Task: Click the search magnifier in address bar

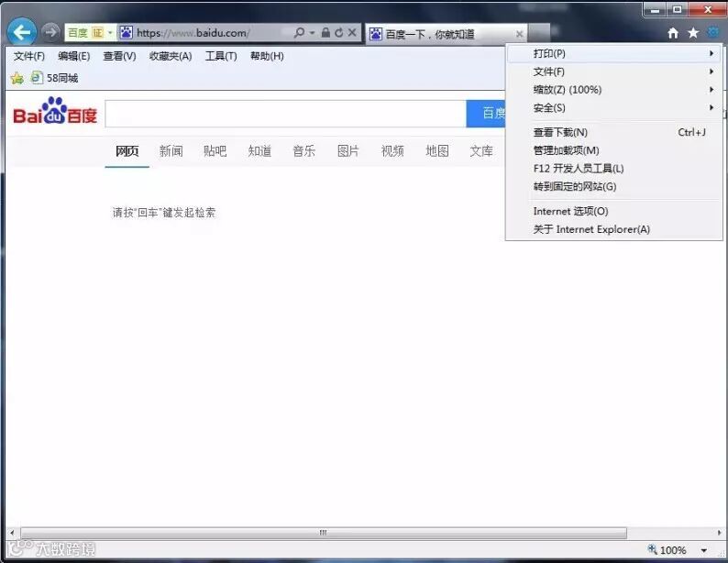Action: coord(300,32)
